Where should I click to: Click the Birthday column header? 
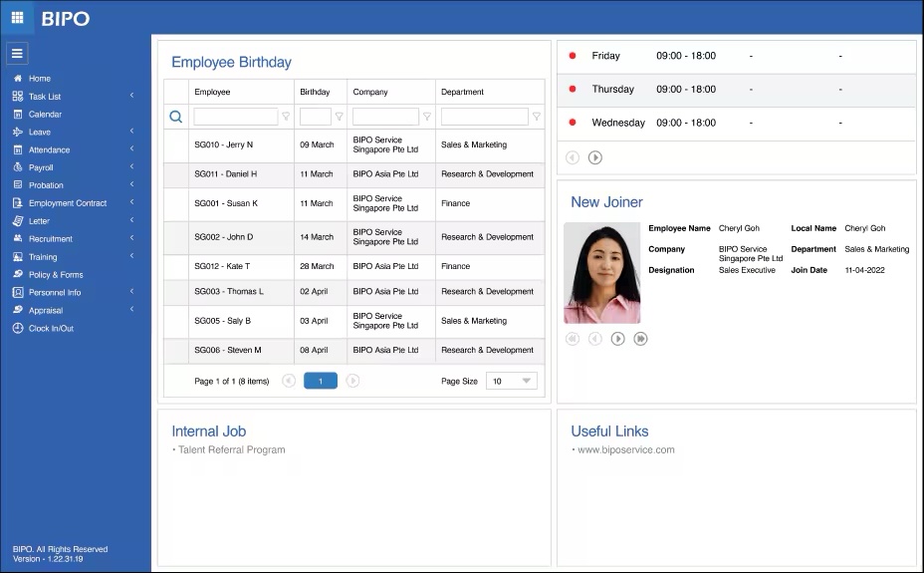pos(321,92)
